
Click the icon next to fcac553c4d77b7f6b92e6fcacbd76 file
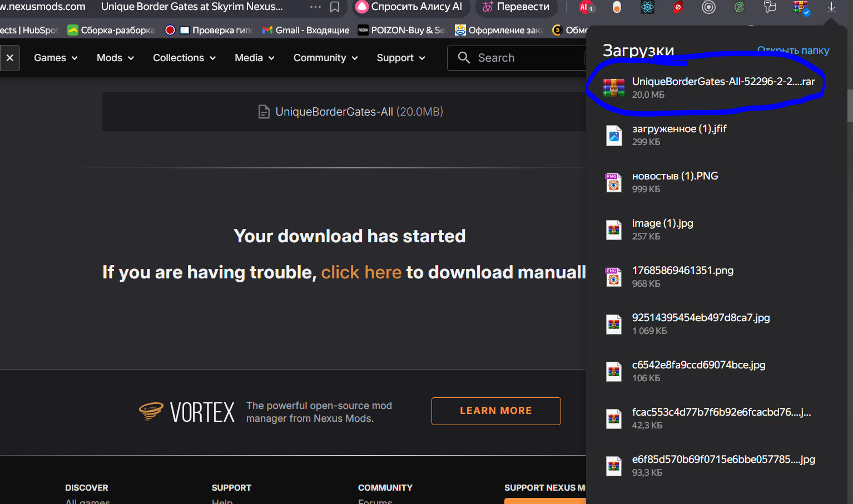coord(614,418)
